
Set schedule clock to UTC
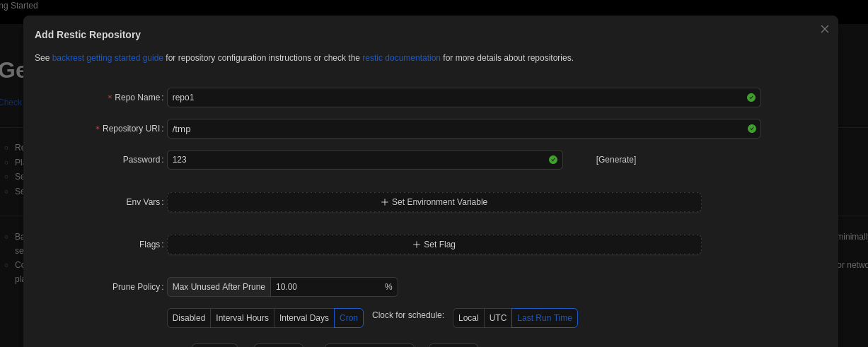pyautogui.click(x=498, y=318)
